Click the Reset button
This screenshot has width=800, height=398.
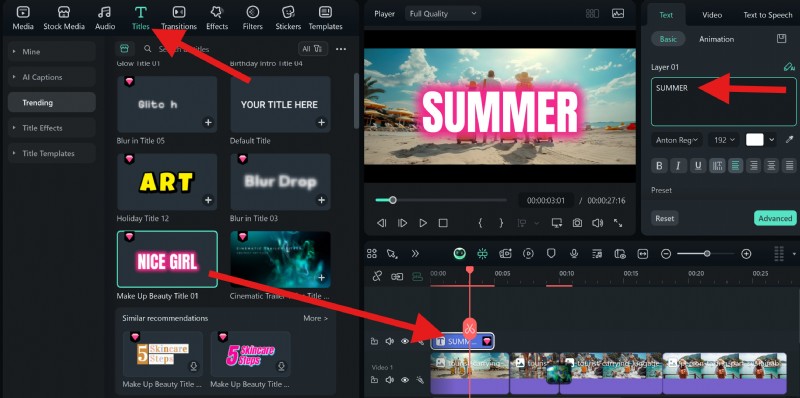[665, 218]
